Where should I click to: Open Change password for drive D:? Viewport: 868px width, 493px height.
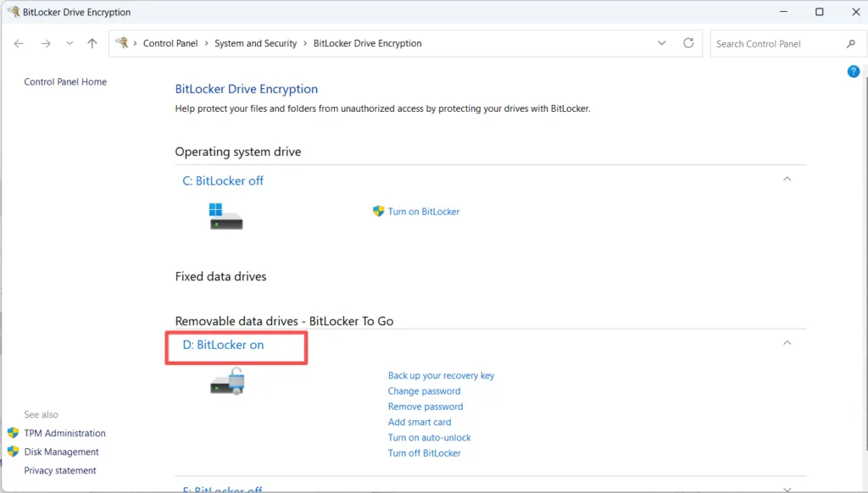tap(424, 391)
